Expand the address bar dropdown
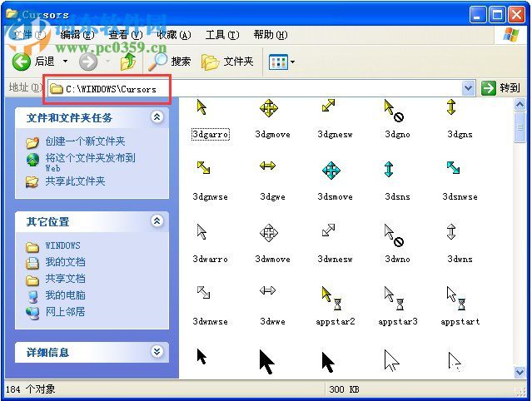 468,88
